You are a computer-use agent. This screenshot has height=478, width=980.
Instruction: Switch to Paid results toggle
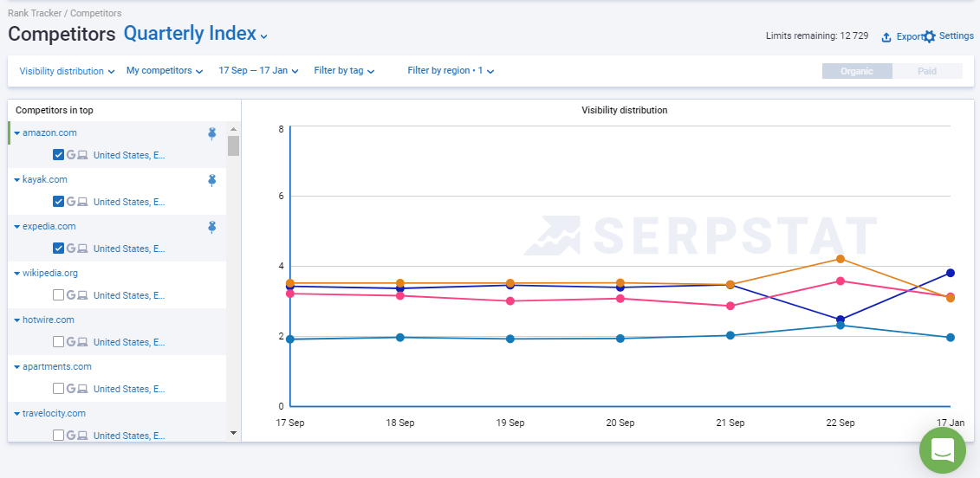point(927,71)
